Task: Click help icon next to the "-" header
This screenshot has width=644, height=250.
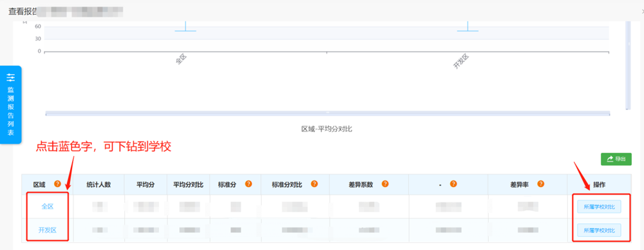Action: (453, 184)
